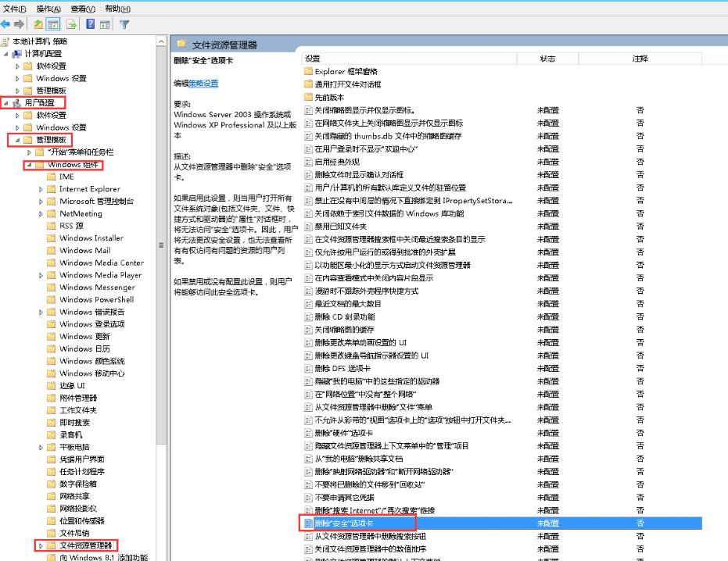Open the 策略设置 edit link
Image resolution: width=728 pixels, height=561 pixels.
coord(203,84)
